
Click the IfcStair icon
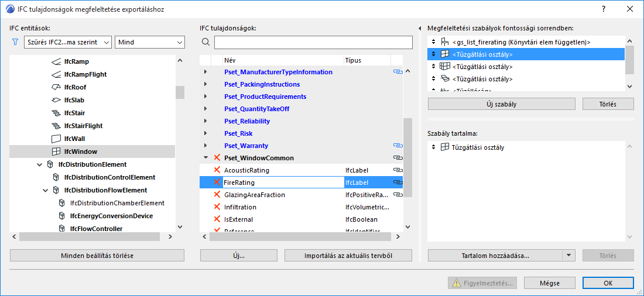click(56, 112)
